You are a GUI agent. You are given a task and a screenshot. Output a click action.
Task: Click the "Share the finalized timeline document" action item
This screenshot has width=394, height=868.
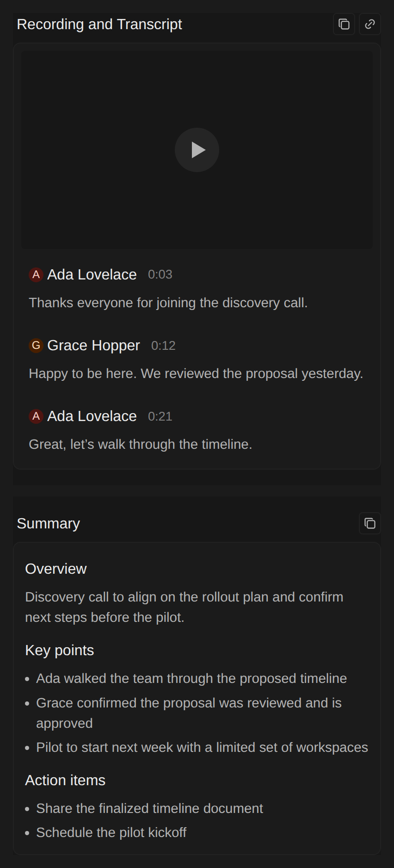click(x=149, y=808)
